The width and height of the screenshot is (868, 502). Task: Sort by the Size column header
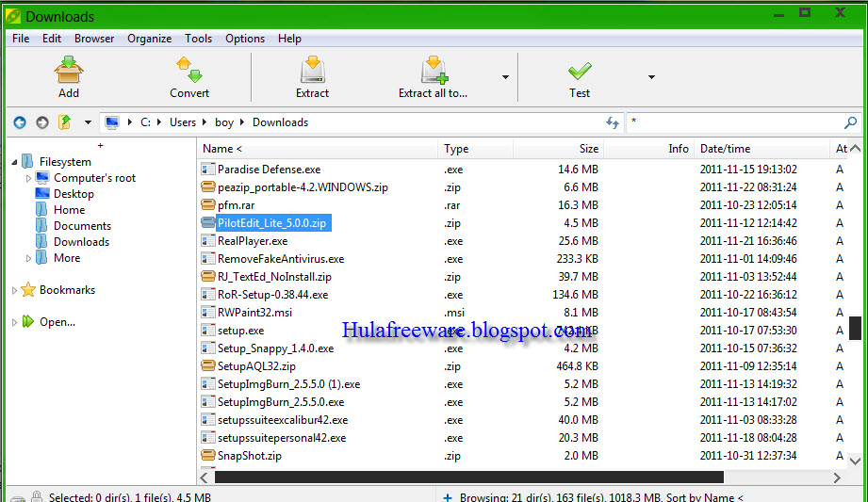[559, 148]
